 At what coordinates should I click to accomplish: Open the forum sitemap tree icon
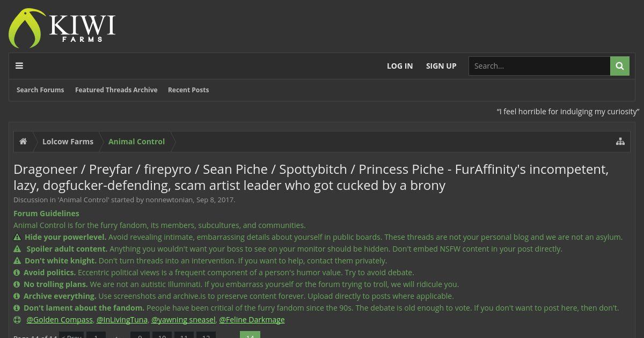[620, 142]
